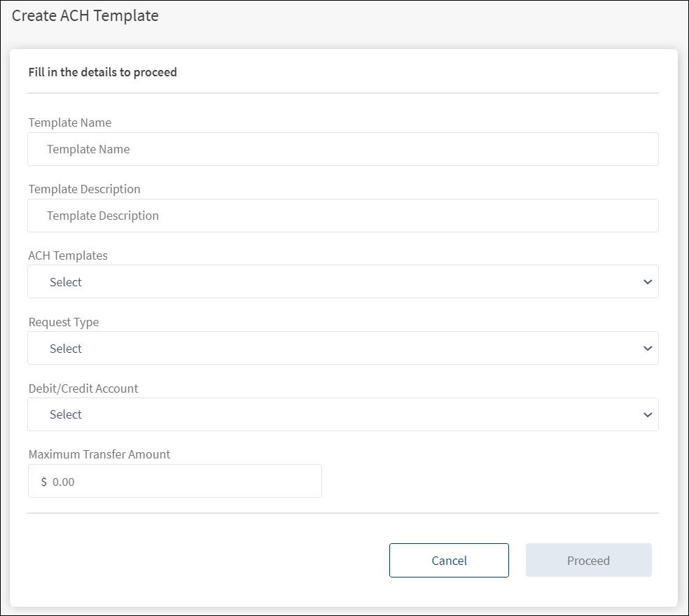Click the dollar sign in the amount field

44,482
